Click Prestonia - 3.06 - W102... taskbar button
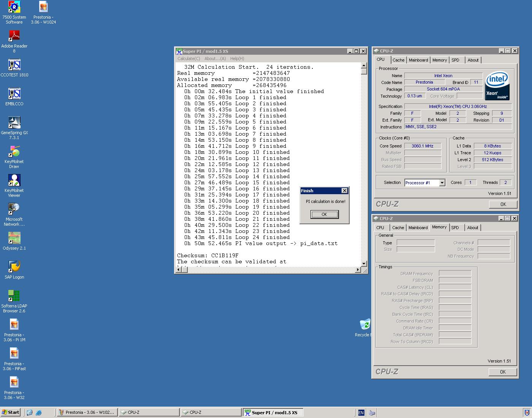The image size is (532, 418). pyautogui.click(x=87, y=412)
